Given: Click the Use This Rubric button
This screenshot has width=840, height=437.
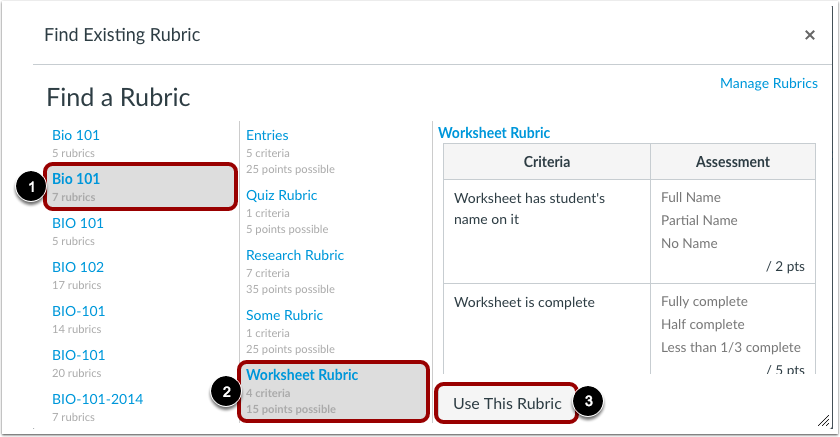Looking at the screenshot, I should [507, 403].
